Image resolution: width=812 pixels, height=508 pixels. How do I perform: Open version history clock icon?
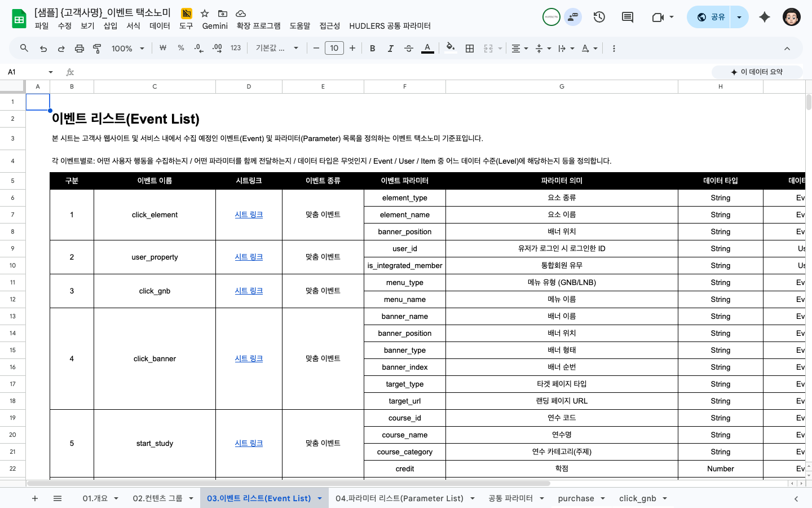coord(599,17)
